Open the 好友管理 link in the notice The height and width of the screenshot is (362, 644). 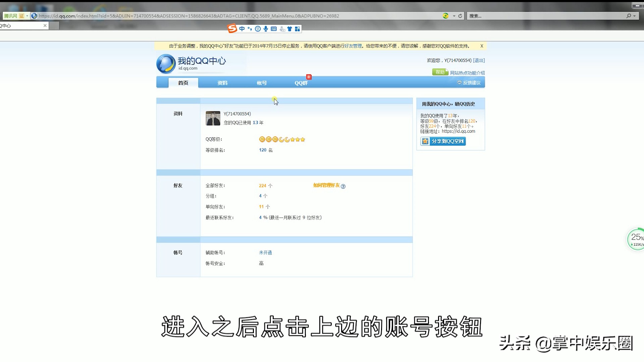coord(353,46)
